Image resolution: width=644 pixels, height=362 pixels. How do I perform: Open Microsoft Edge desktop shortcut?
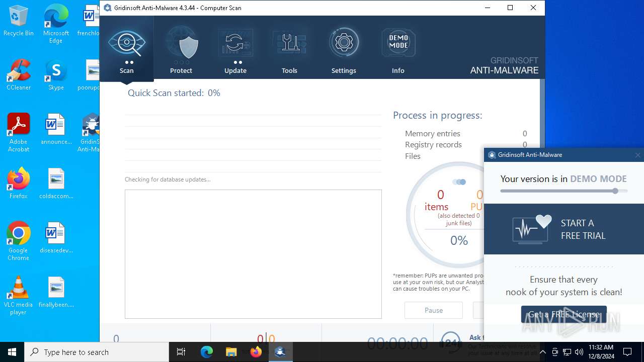(x=56, y=24)
